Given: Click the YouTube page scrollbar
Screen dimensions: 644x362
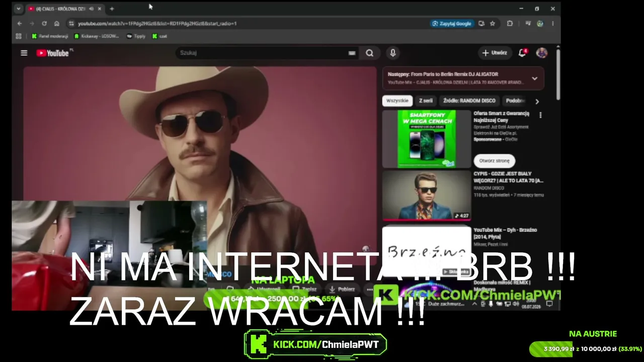Looking at the screenshot, I should (x=558, y=75).
